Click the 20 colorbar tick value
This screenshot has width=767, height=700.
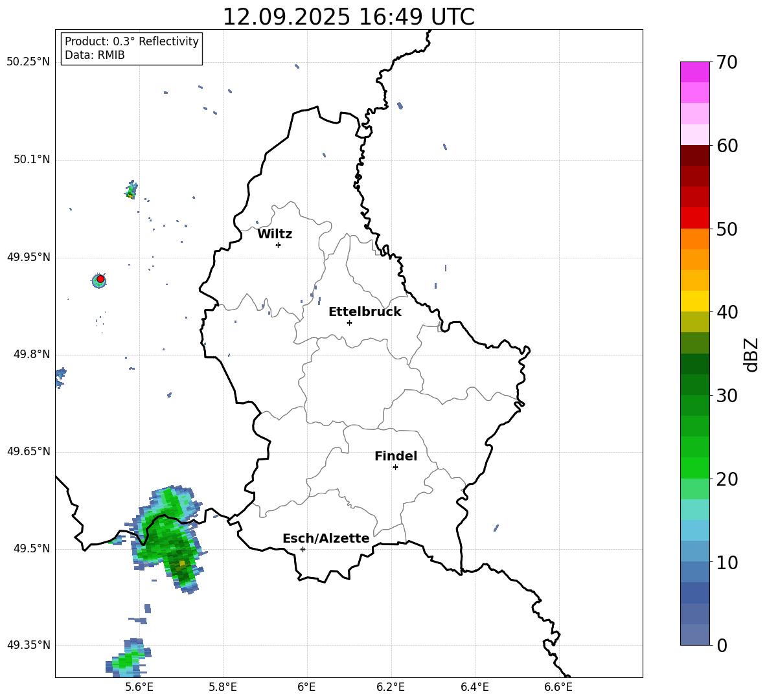[x=727, y=479]
